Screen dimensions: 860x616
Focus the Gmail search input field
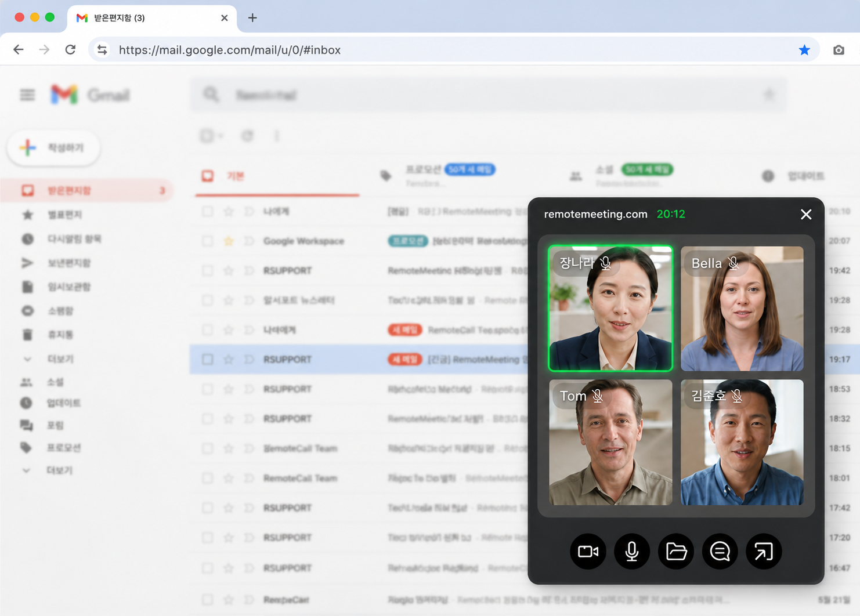(487, 95)
